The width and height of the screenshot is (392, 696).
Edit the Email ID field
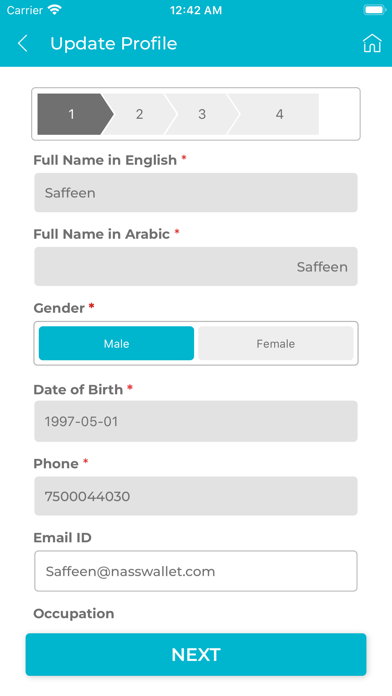click(x=196, y=571)
